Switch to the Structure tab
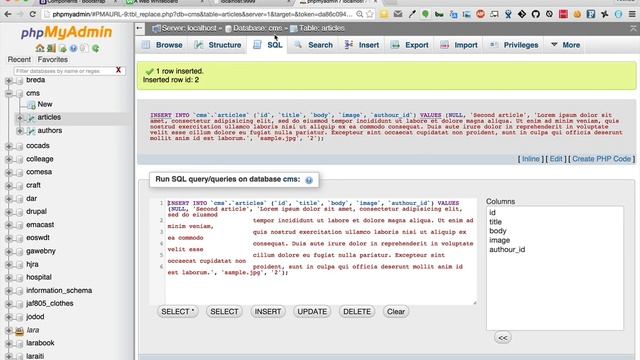 [x=218, y=45]
